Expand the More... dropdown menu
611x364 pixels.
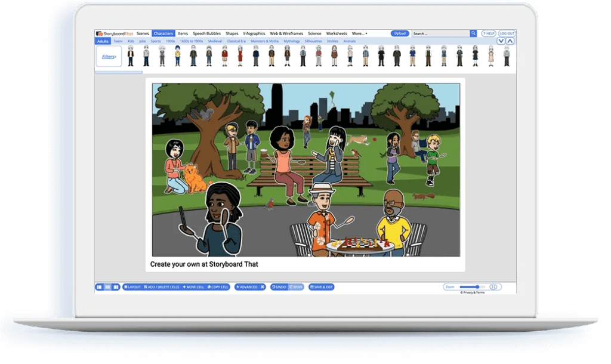pyautogui.click(x=359, y=33)
